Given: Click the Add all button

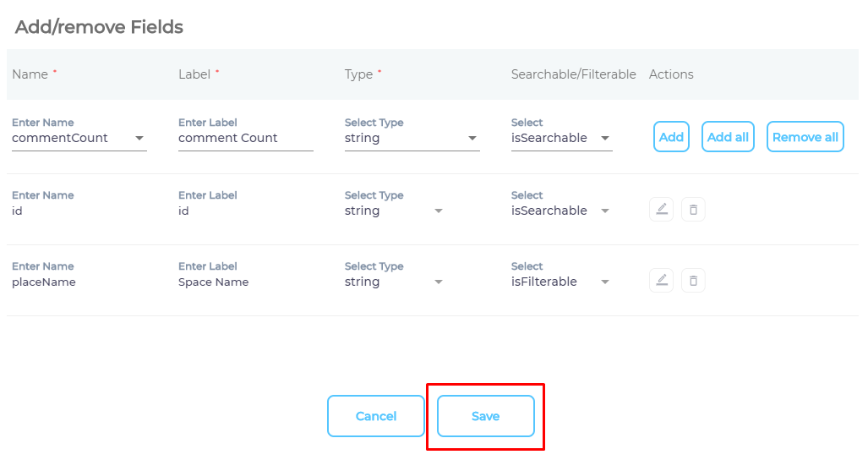Looking at the screenshot, I should [728, 137].
